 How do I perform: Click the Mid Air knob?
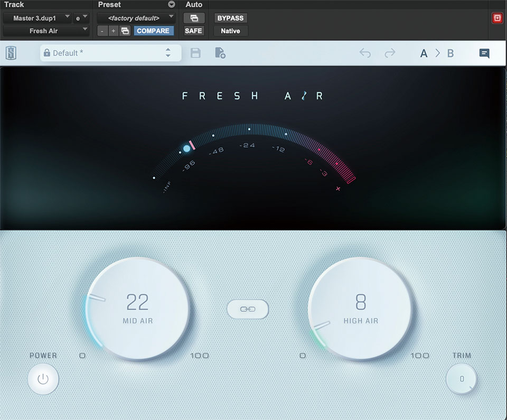pos(138,309)
